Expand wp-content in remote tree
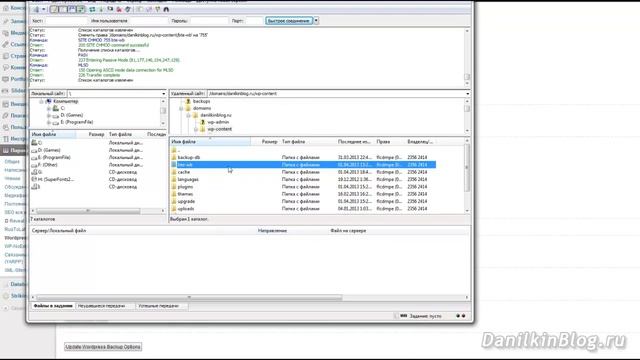This screenshot has height=360, width=640. [x=196, y=129]
